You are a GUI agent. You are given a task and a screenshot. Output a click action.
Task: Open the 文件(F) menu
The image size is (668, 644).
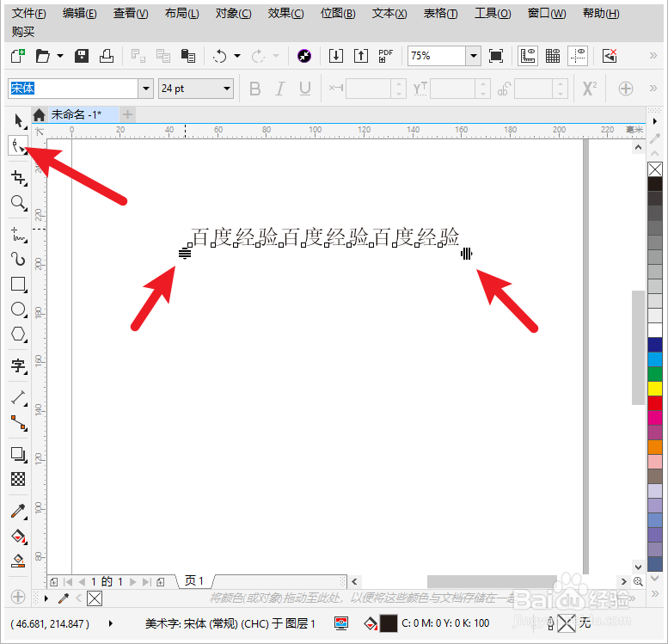[29, 14]
